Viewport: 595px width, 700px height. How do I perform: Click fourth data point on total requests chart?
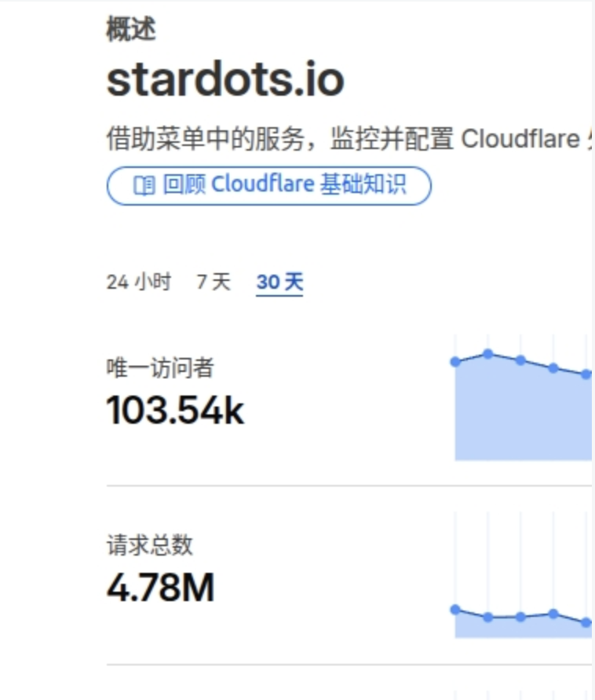tap(553, 614)
